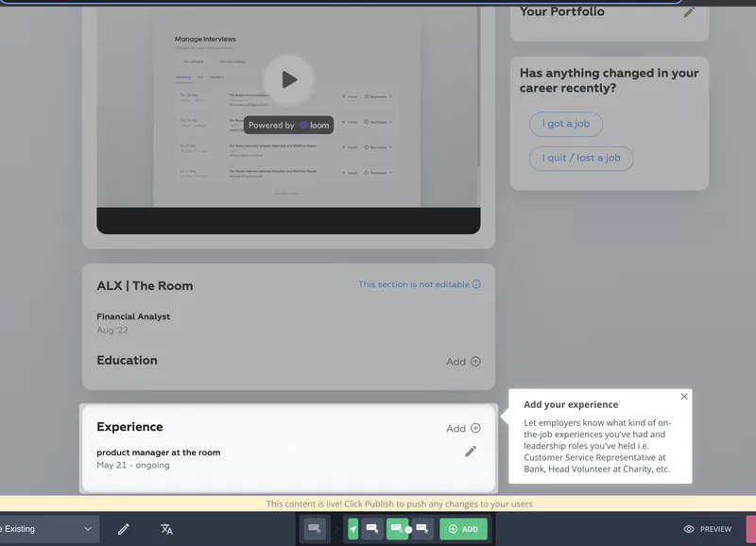This screenshot has width=756, height=546.
Task: Click the 'Powered by Loom' badge
Action: pos(288,125)
